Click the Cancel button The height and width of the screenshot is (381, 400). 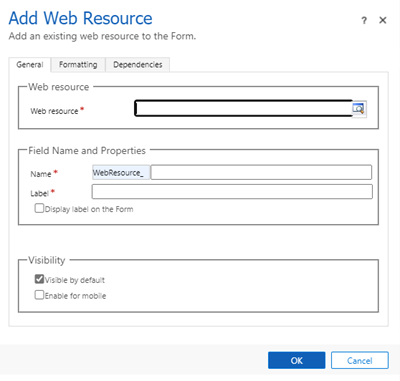[x=360, y=360]
